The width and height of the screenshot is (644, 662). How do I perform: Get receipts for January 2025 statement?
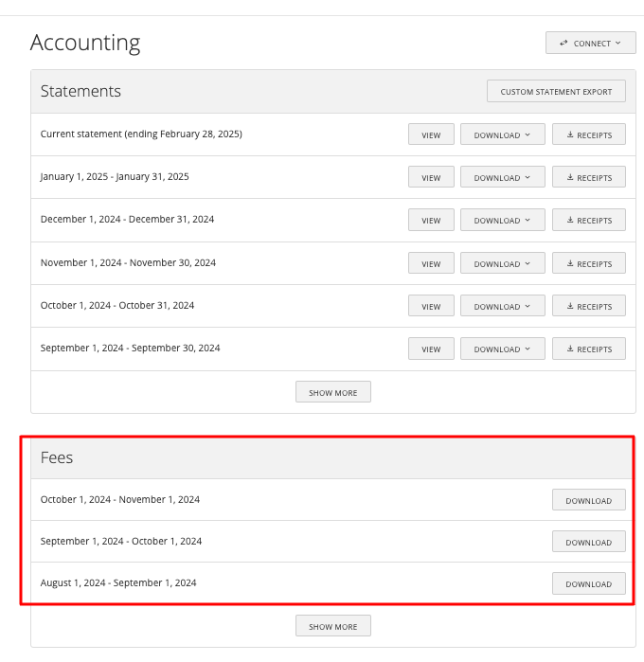[x=588, y=178]
